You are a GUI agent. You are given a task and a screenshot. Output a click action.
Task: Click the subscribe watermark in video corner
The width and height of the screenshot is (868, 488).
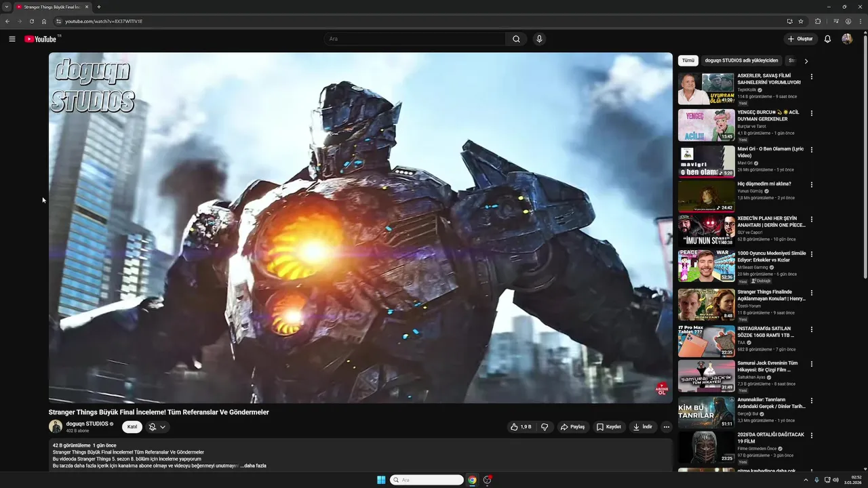662,388
